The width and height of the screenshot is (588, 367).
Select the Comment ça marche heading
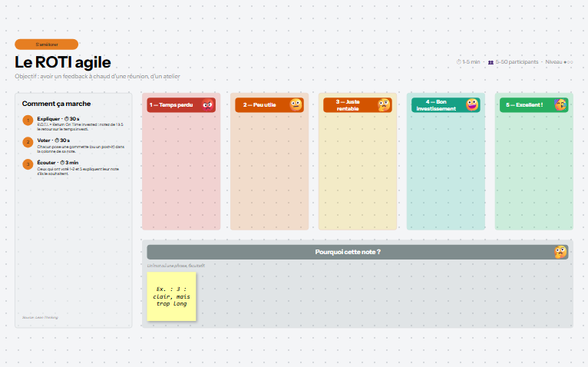tap(56, 104)
